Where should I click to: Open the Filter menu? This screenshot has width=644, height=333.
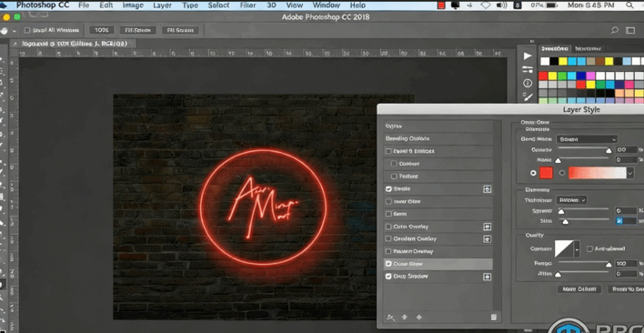(x=248, y=5)
